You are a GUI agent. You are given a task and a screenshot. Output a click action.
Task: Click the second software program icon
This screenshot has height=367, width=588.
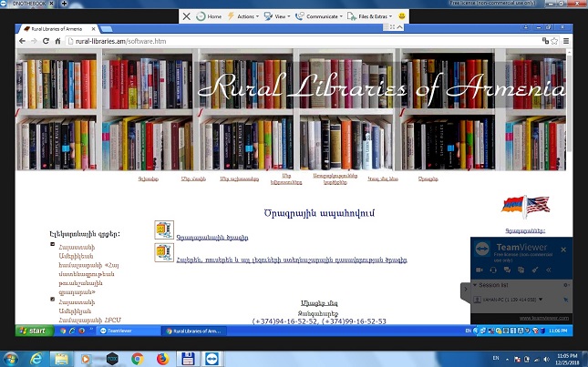click(163, 252)
